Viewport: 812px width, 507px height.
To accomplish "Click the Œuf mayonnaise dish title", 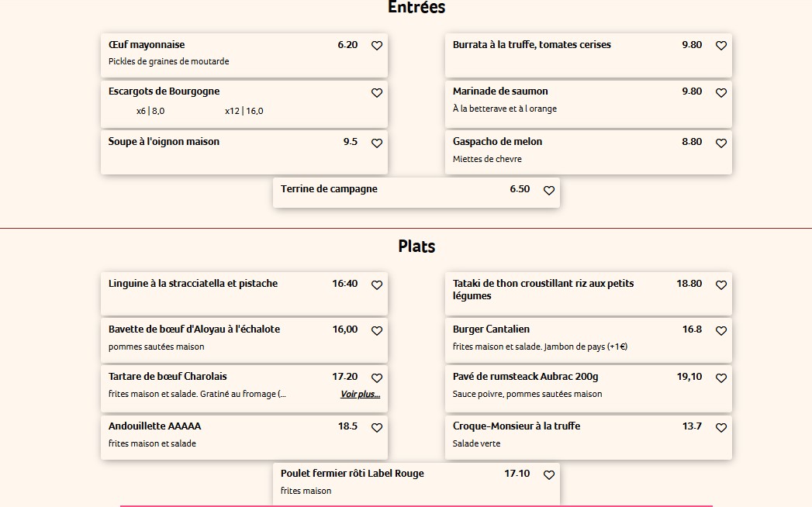I will (147, 44).
